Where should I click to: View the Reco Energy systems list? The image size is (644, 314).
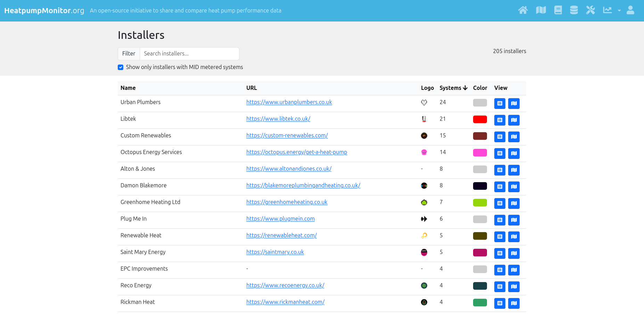click(x=500, y=287)
